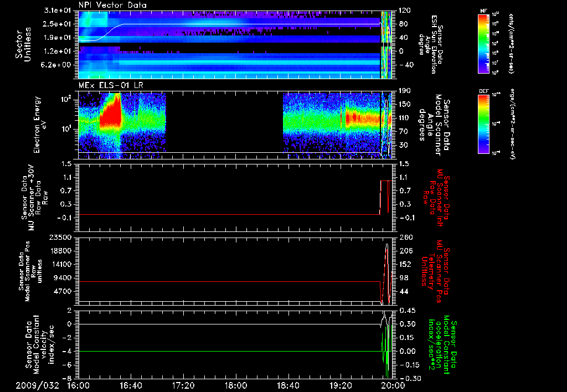Image resolution: width=567 pixels, height=392 pixels.
Task: Click the '206' telemetry tick value
Action: pyautogui.click(x=405, y=251)
